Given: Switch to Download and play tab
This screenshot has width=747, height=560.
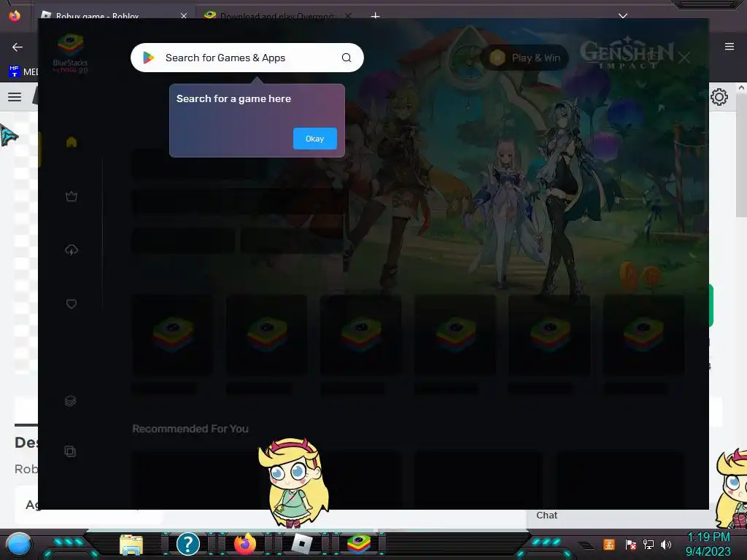Looking at the screenshot, I should click(277, 16).
